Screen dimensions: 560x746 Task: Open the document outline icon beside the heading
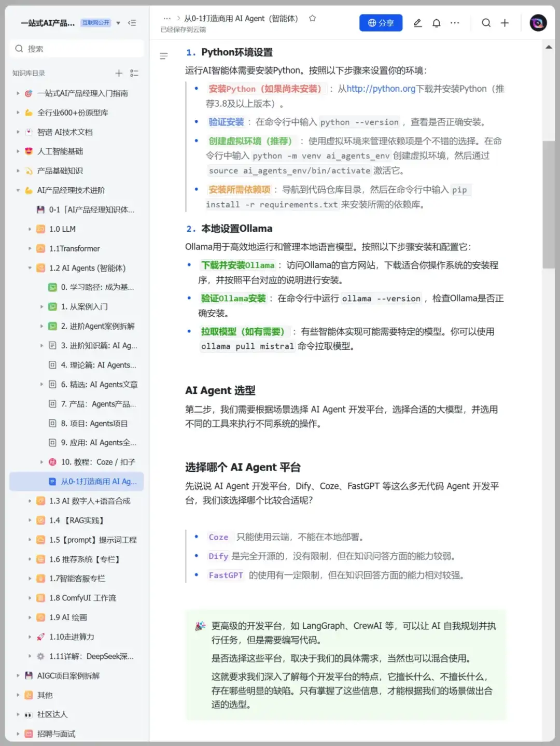164,55
